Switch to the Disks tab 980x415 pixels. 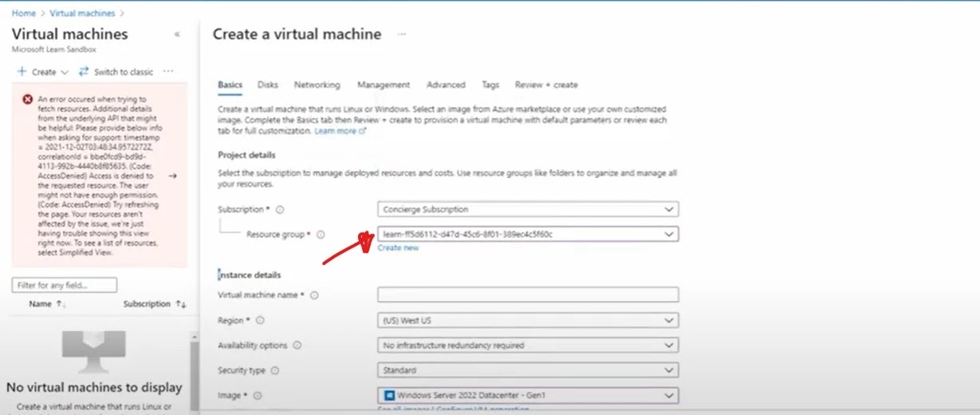268,85
